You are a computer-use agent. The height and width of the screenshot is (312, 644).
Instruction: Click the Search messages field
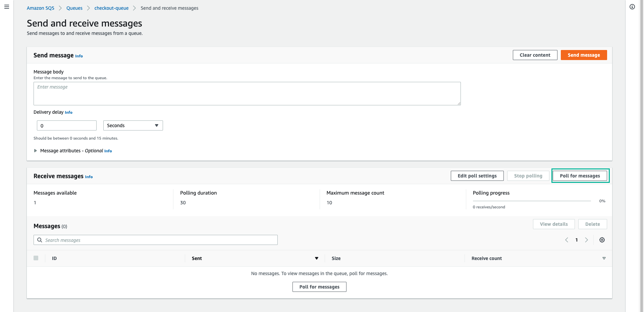[x=156, y=240]
